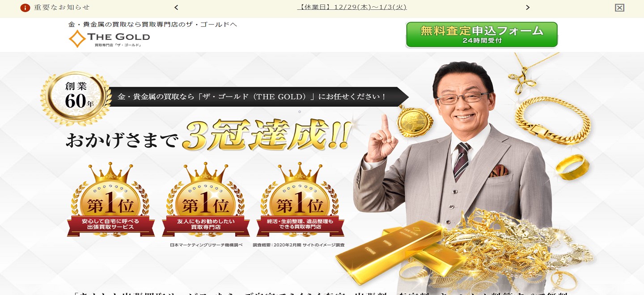Click the THE GOLD diamond logo
Viewport: 644px width, 295px height.
pos(109,39)
